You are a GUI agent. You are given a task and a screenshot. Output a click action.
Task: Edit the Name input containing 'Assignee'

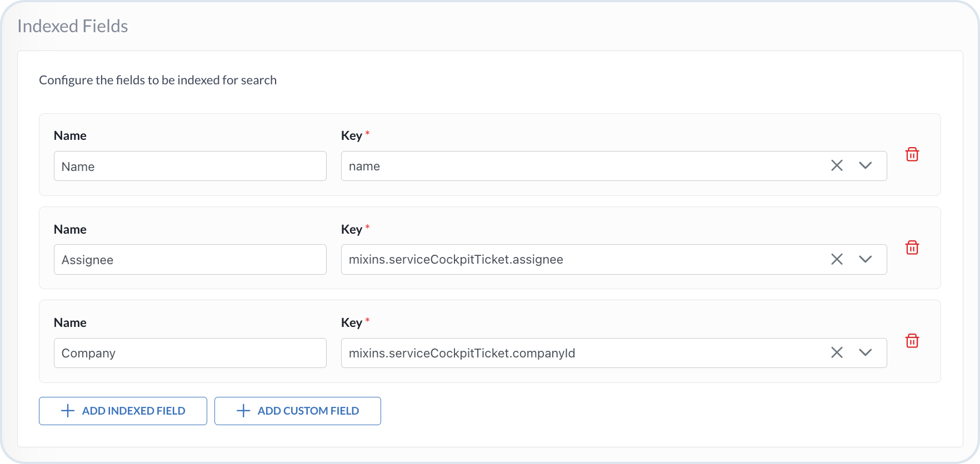click(x=190, y=259)
